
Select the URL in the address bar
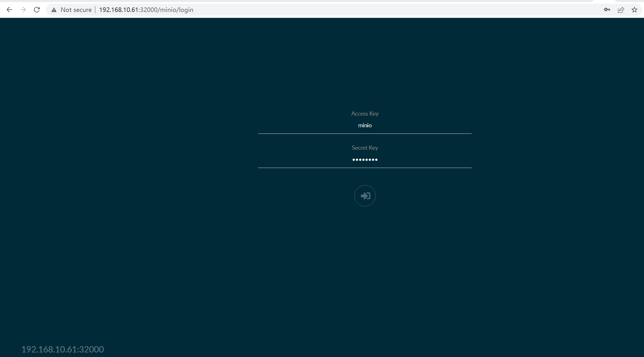click(x=146, y=10)
